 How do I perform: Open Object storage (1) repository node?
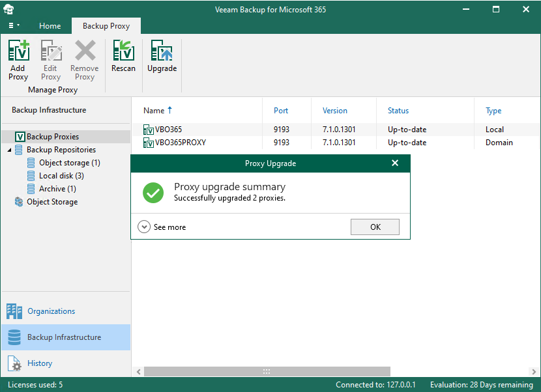(x=69, y=163)
